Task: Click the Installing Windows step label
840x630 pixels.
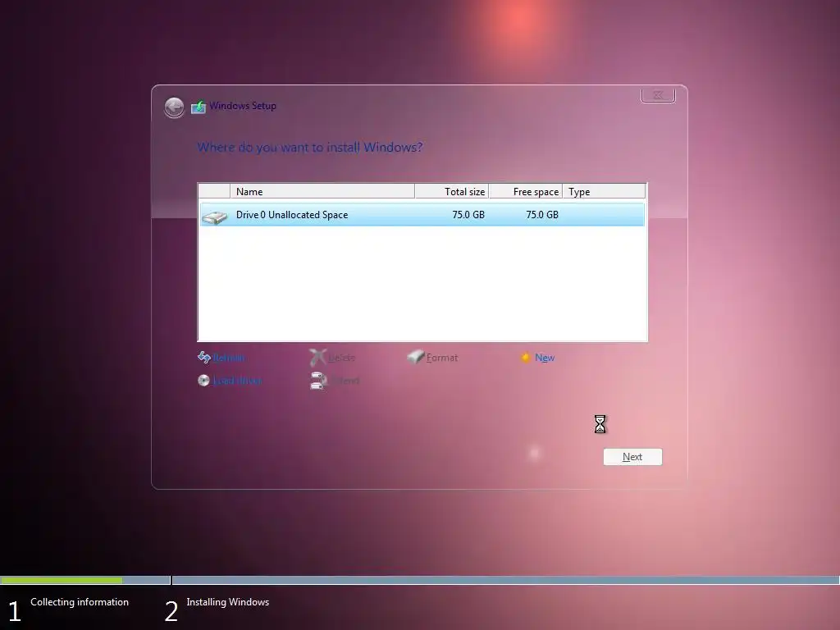Action: (x=228, y=602)
